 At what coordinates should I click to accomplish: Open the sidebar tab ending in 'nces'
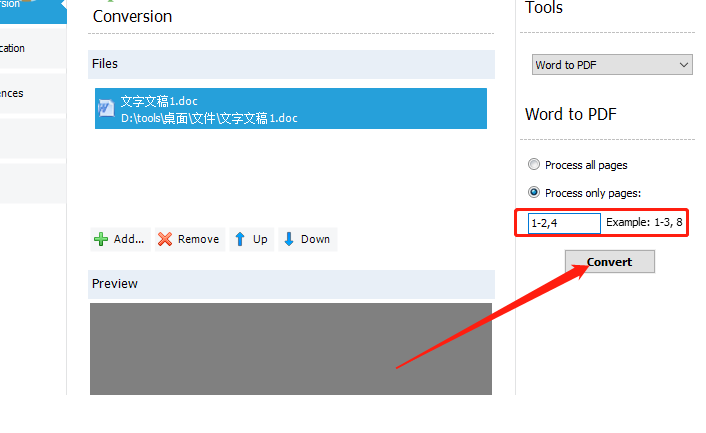[33, 94]
